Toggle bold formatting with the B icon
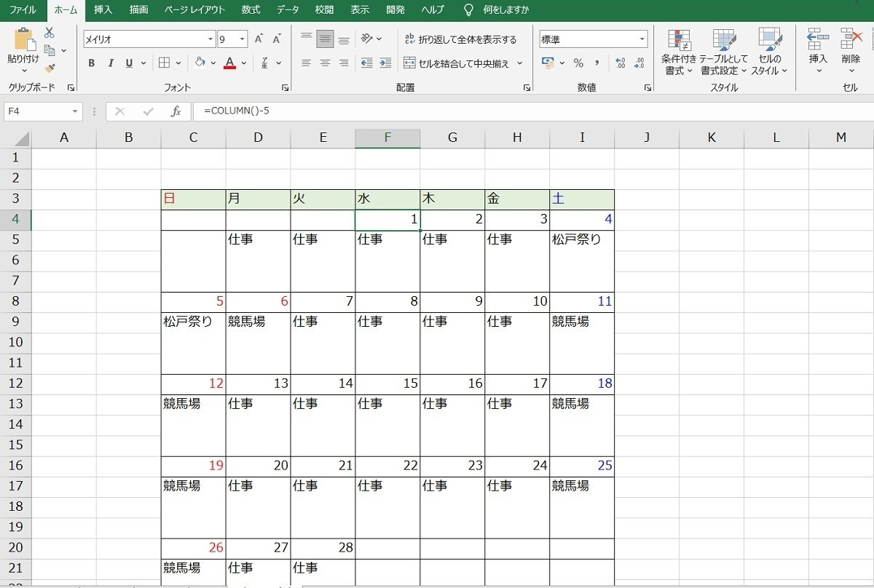This screenshot has width=874, height=588. click(91, 63)
